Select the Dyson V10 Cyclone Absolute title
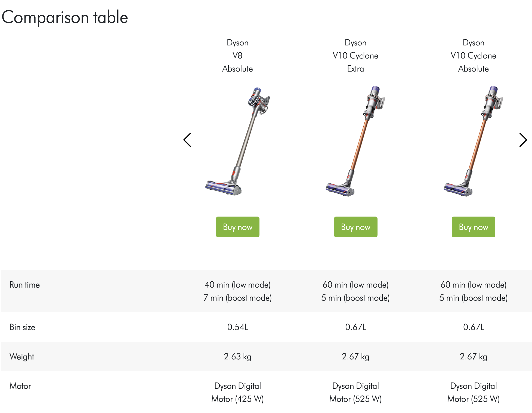The image size is (532, 413). [x=473, y=56]
